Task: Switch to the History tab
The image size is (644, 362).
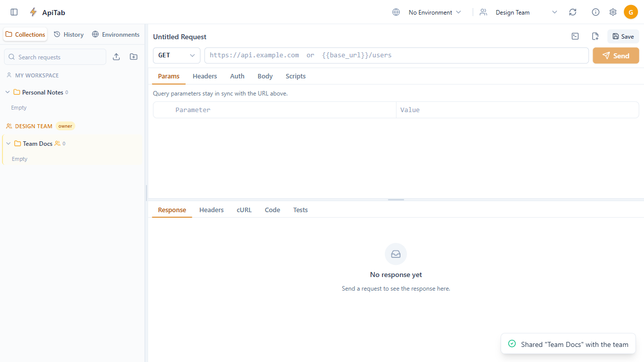Action: click(68, 34)
